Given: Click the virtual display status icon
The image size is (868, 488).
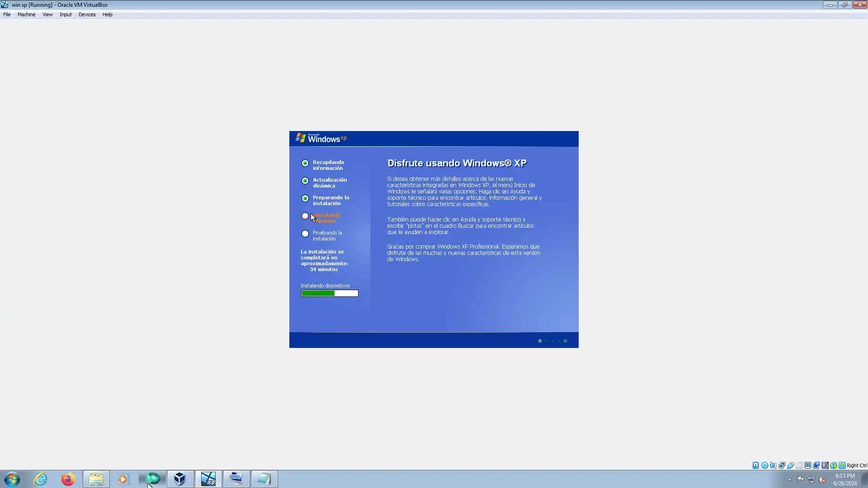Looking at the screenshot, I should point(808,465).
